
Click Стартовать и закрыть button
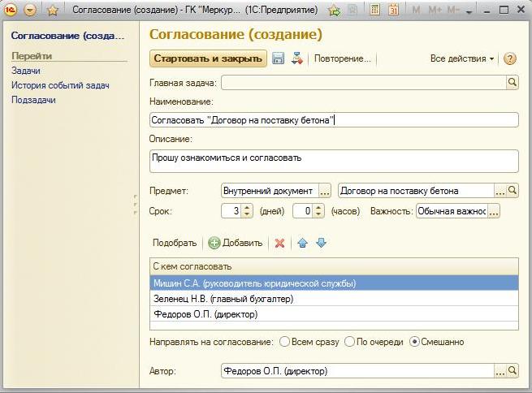(x=208, y=58)
